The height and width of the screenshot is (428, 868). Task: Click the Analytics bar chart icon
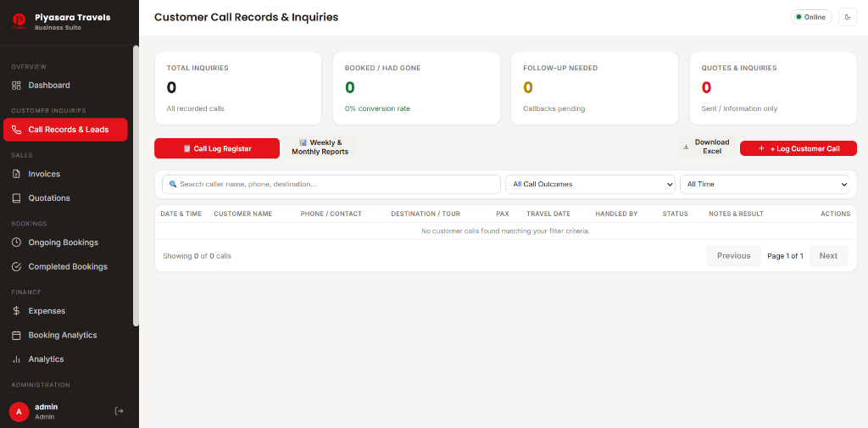tap(17, 359)
